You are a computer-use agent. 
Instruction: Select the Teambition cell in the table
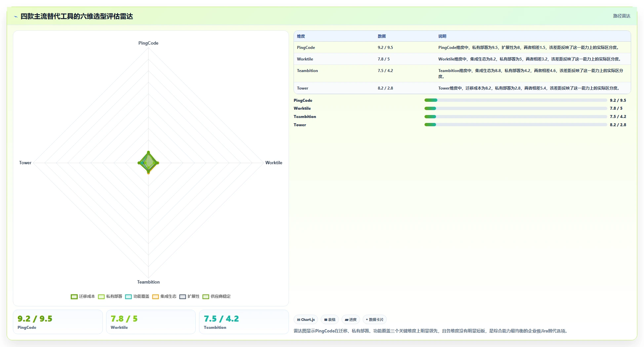307,71
